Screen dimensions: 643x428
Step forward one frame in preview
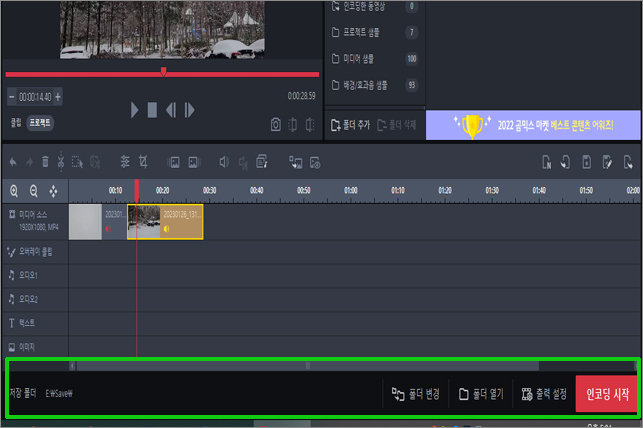[189, 110]
